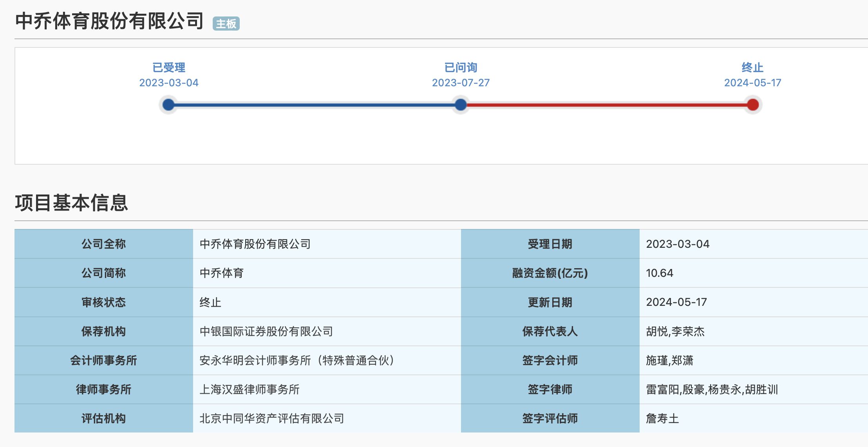Viewport: 868px width, 447px height.
Task: Click the 保荐代表人 names 胡悦,李荣杰
Action: pos(675,331)
